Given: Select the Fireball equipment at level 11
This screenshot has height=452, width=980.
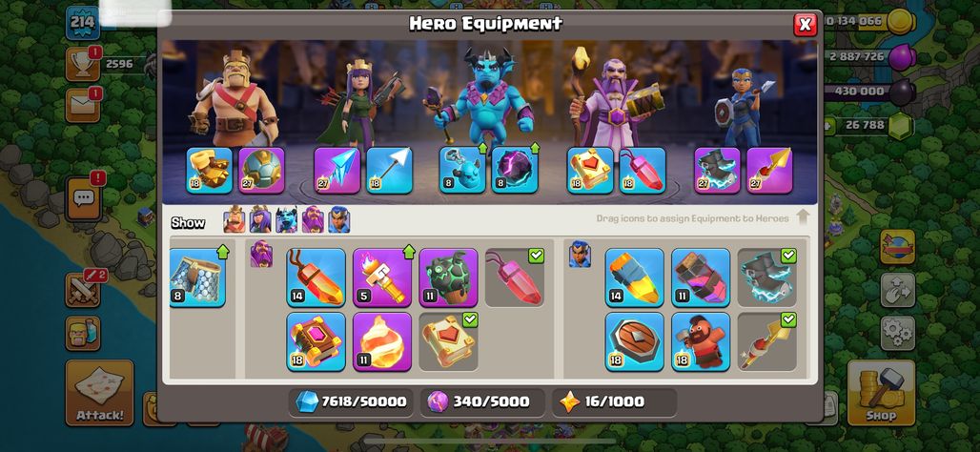Looking at the screenshot, I should (382, 341).
